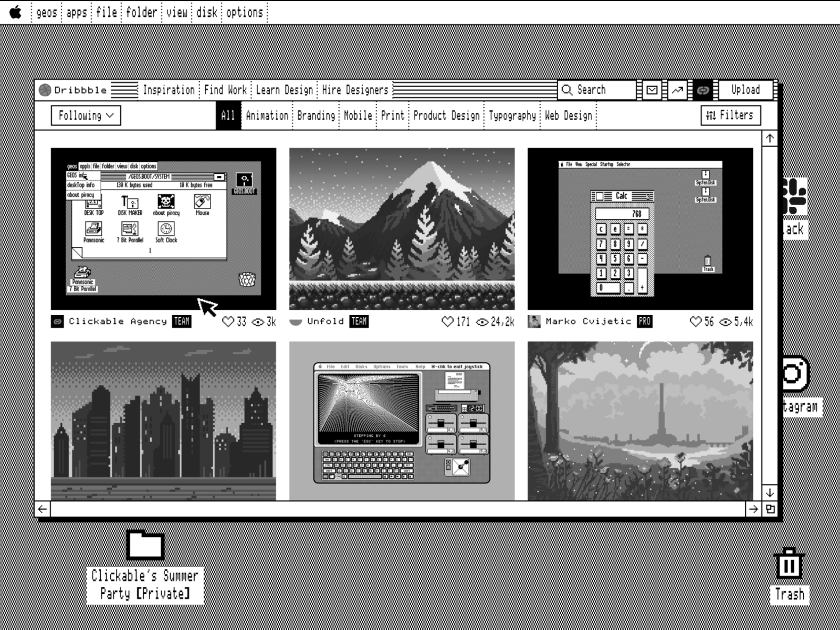Open the geos menu in menu bar

[46, 12]
